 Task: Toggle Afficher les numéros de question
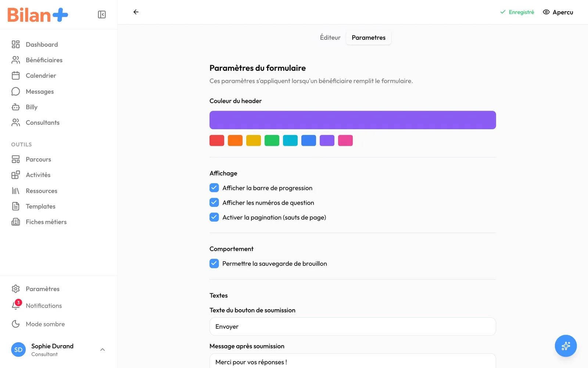214,202
